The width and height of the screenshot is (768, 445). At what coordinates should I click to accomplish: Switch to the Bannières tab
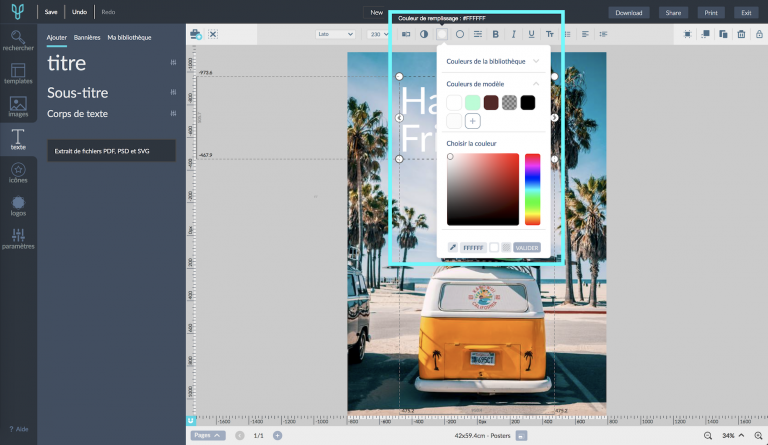pos(87,37)
